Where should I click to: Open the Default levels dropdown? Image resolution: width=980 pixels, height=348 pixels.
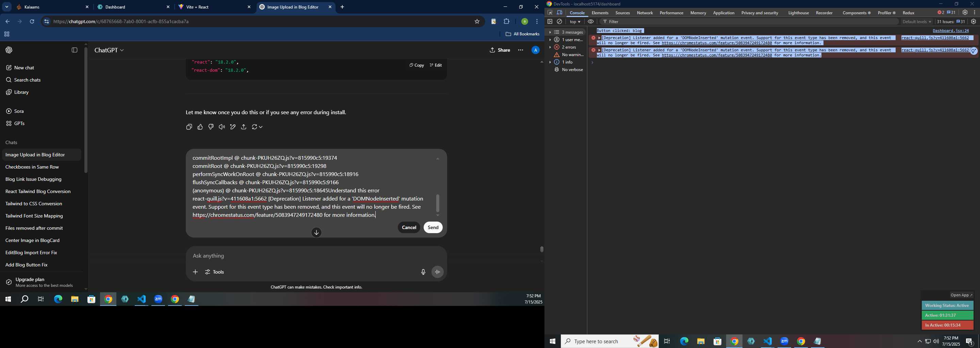point(916,22)
